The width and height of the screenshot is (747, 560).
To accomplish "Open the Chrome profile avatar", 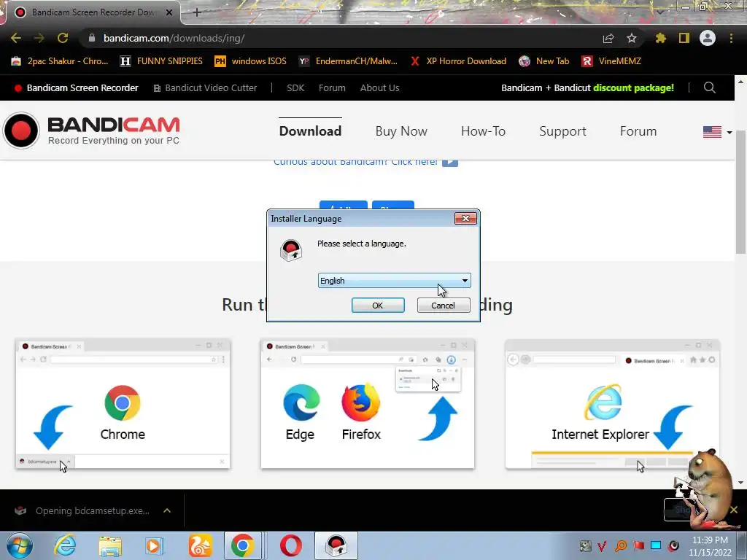I will 708,38.
